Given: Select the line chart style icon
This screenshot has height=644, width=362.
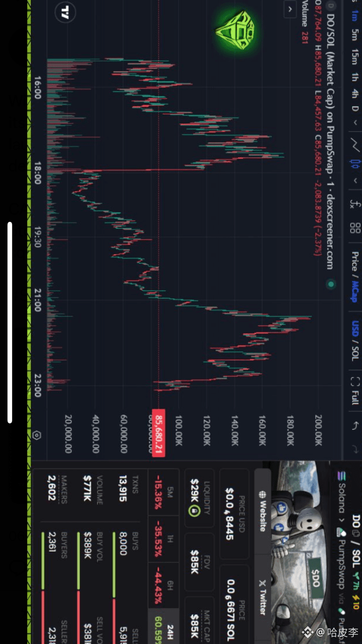Looking at the screenshot, I should tap(355, 145).
